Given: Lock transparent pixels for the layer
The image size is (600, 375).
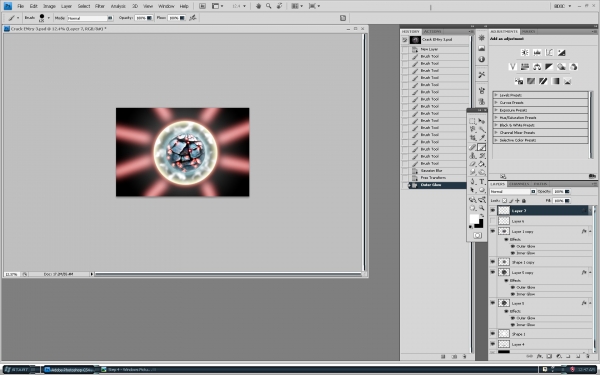Looking at the screenshot, I should pyautogui.click(x=504, y=201).
